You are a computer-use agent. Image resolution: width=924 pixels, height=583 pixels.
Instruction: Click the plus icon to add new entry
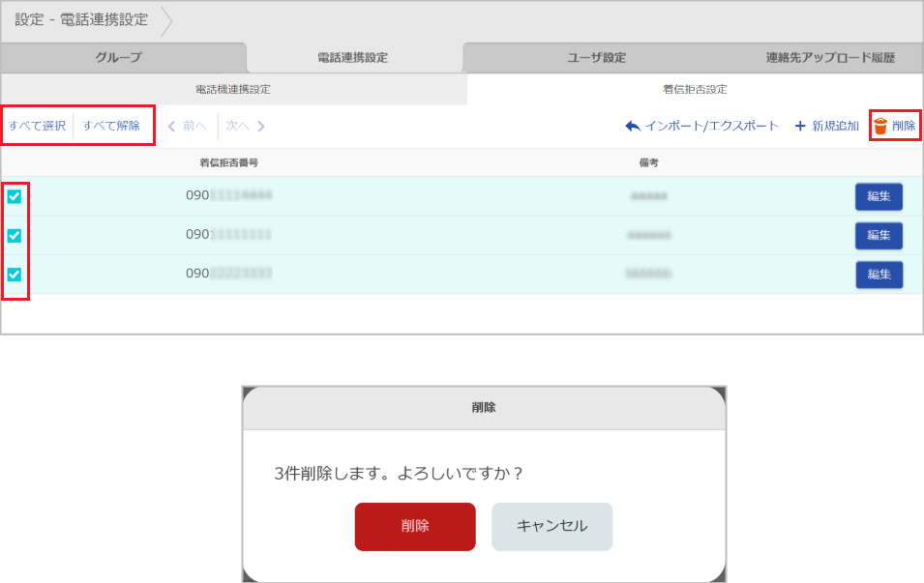798,125
